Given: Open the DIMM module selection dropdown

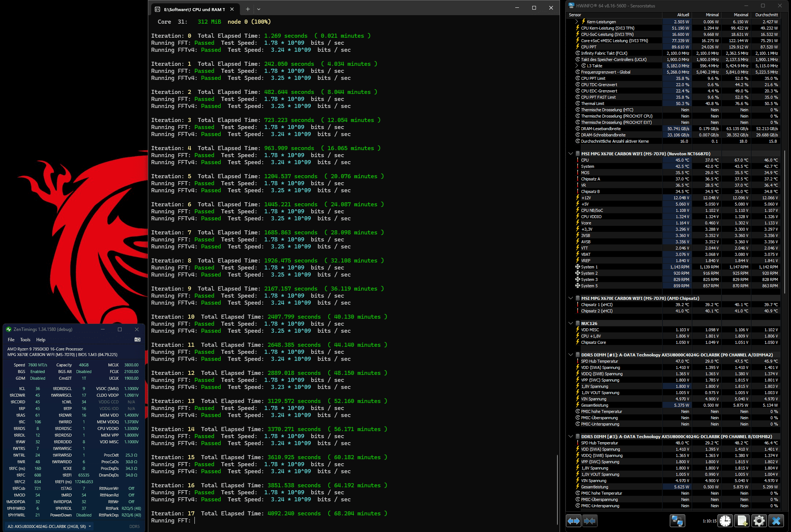Looking at the screenshot, I should 50,526.
